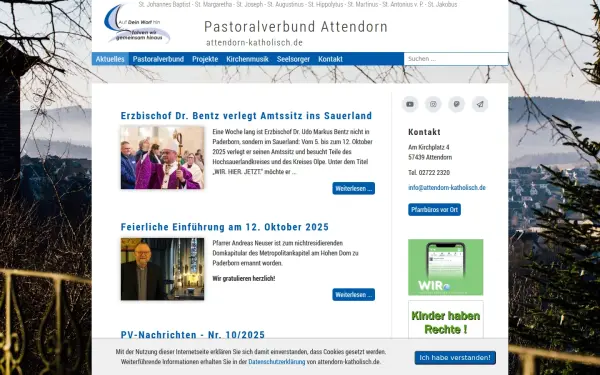This screenshot has width=600, height=375.
Task: Click the Kontakt sidebar heading
Action: coord(424,132)
